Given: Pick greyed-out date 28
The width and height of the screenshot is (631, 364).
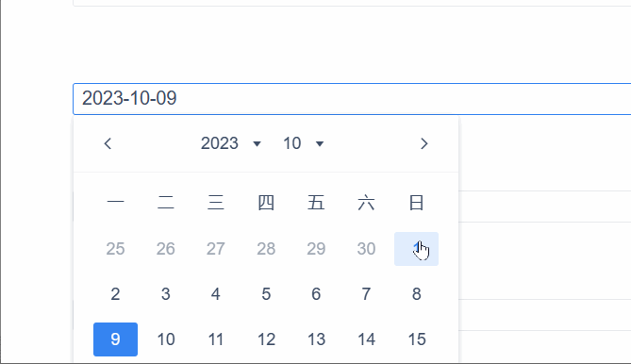Looking at the screenshot, I should click(266, 249).
